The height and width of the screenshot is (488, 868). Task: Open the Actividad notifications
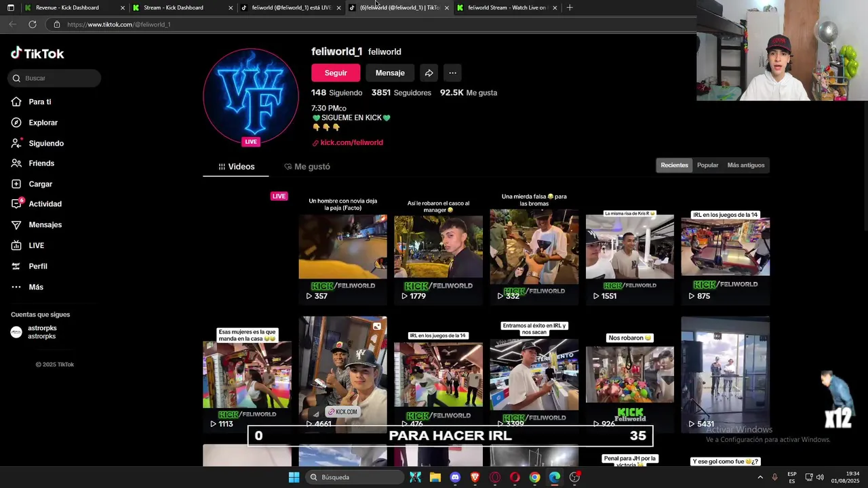pos(36,204)
